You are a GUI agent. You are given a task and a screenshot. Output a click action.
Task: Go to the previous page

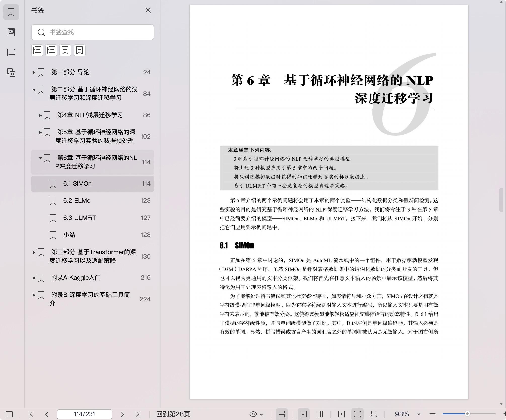pos(47,414)
